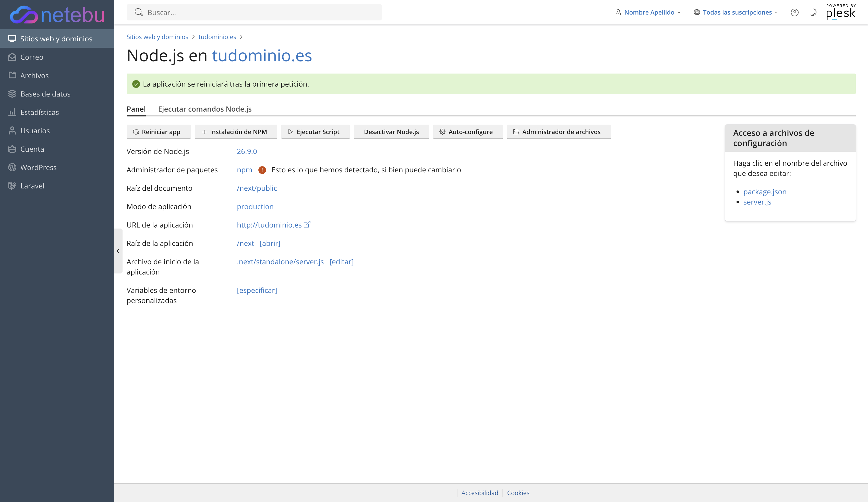The height and width of the screenshot is (502, 868).
Task: Collapse the sidebar with arrow handle
Action: [x=118, y=251]
